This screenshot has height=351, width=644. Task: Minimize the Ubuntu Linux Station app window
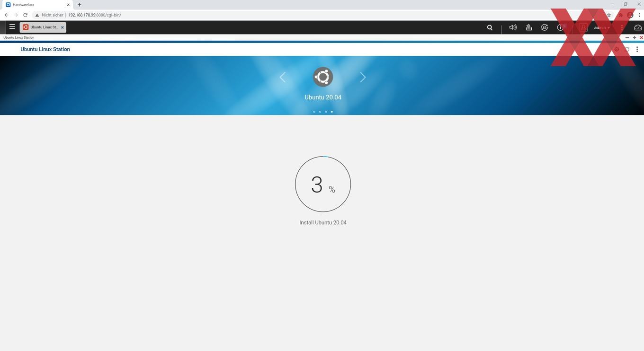(x=627, y=37)
